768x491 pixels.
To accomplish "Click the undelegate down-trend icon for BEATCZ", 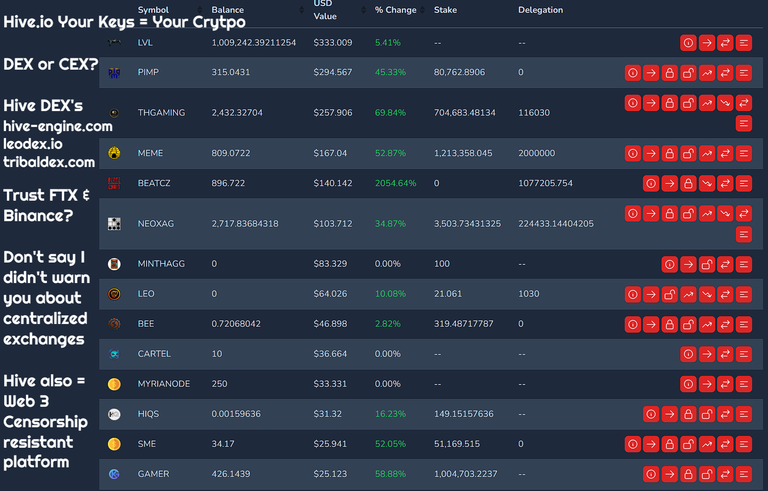I will 707,184.
